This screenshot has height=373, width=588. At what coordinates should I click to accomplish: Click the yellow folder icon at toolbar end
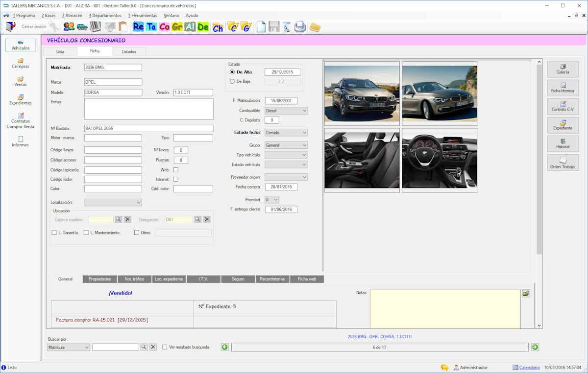pyautogui.click(x=315, y=27)
